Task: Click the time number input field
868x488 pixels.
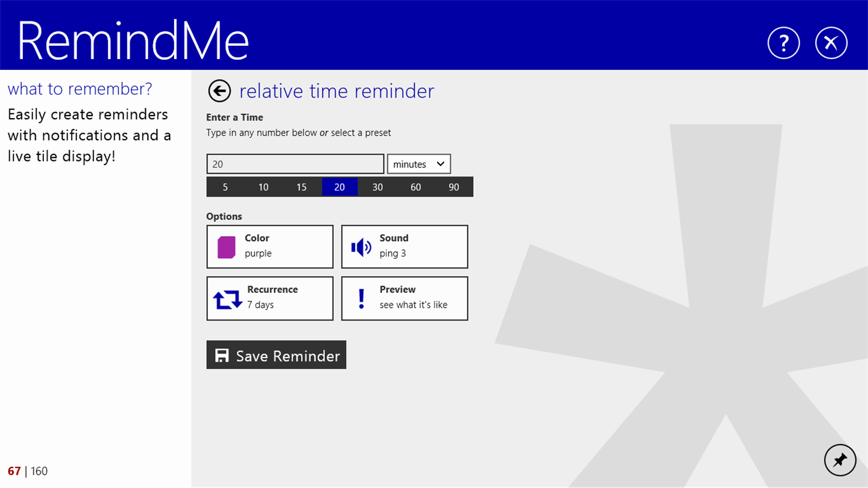Action: click(295, 164)
